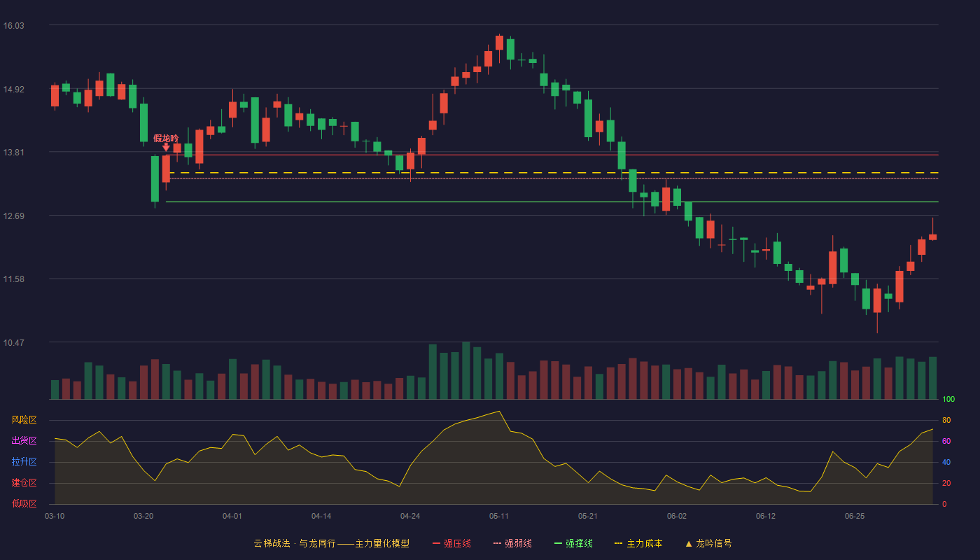Image resolution: width=980 pixels, height=560 pixels.
Task: Hide the 龙吟信号 series via legend text
Action: click(x=714, y=543)
